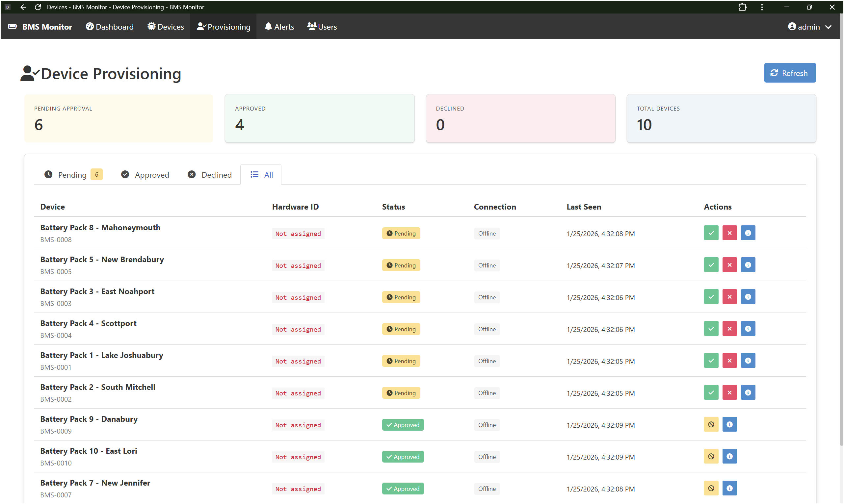Click the browser reload icon

pos(38,7)
